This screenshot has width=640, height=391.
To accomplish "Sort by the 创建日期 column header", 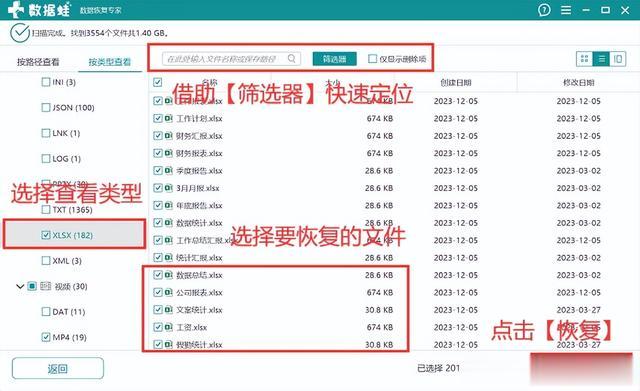I will (x=456, y=83).
